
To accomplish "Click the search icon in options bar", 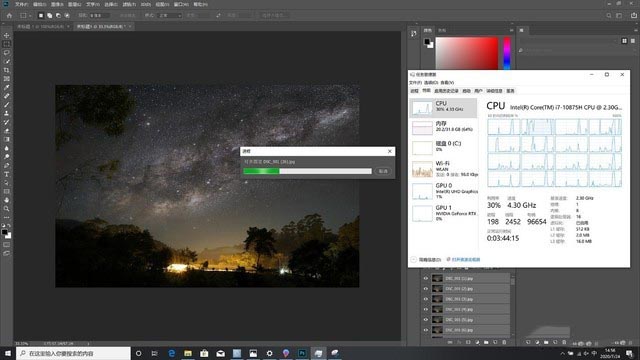I will pos(609,16).
